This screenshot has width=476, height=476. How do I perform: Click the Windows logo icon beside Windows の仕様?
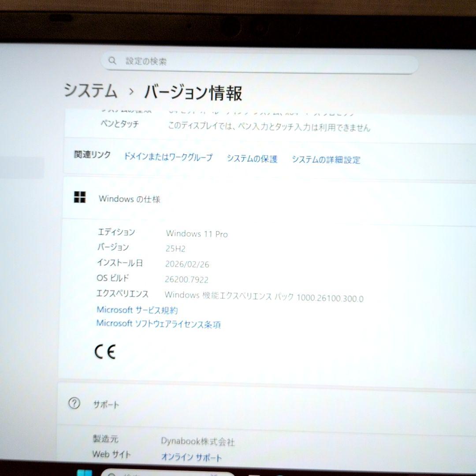click(x=80, y=197)
